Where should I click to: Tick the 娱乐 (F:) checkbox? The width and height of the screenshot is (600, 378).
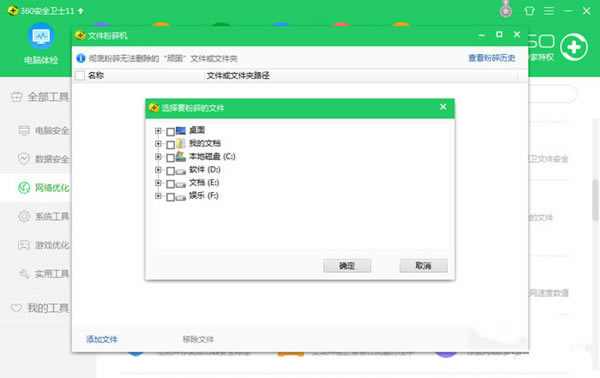point(171,197)
